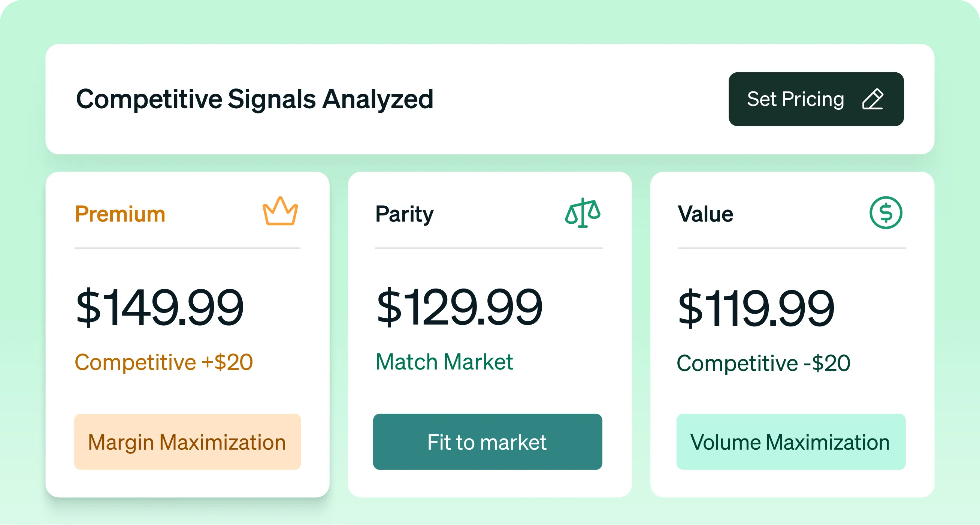
Task: Click the divider line under Parity
Action: 489,248
